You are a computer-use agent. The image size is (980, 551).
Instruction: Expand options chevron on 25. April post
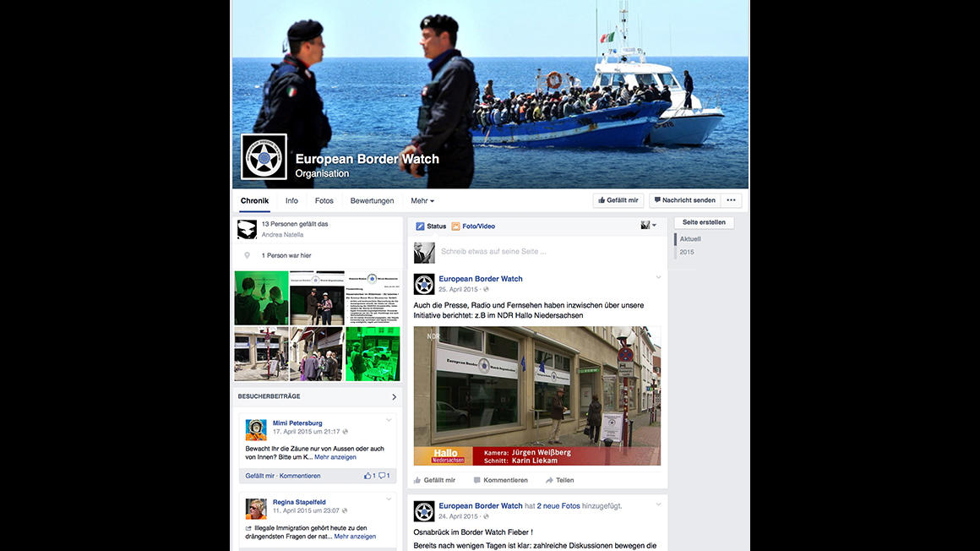click(x=658, y=277)
